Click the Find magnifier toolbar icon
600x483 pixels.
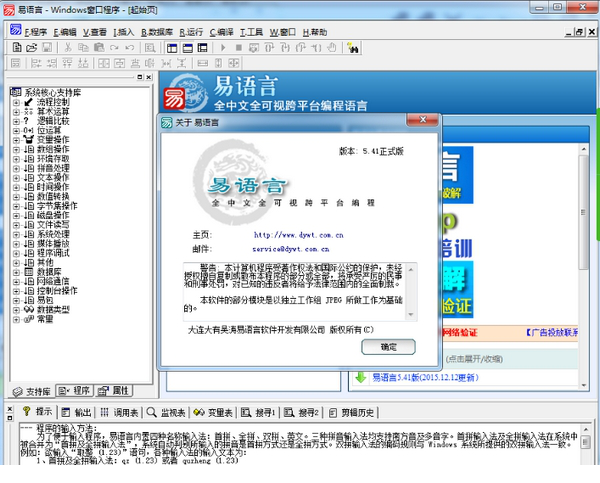[x=150, y=48]
